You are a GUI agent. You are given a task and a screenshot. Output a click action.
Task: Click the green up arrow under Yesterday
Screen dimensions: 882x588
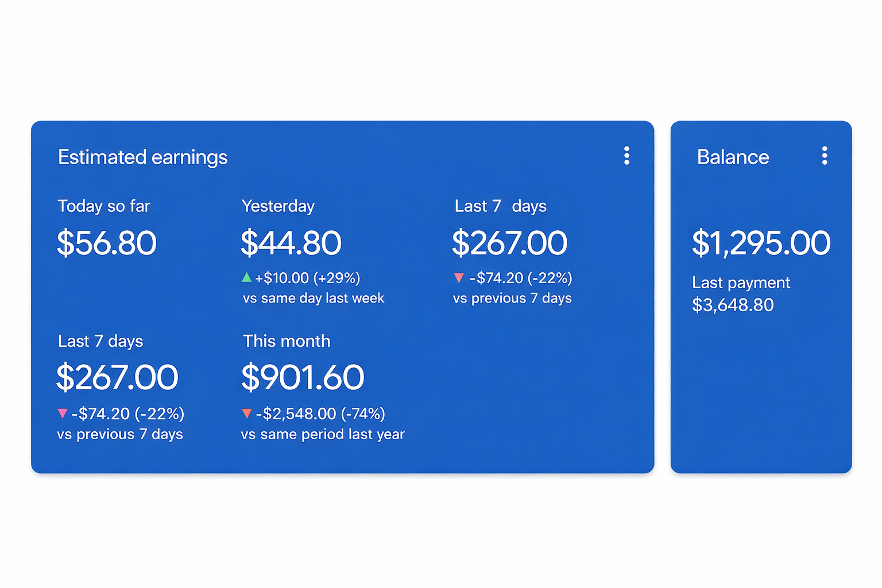click(247, 278)
